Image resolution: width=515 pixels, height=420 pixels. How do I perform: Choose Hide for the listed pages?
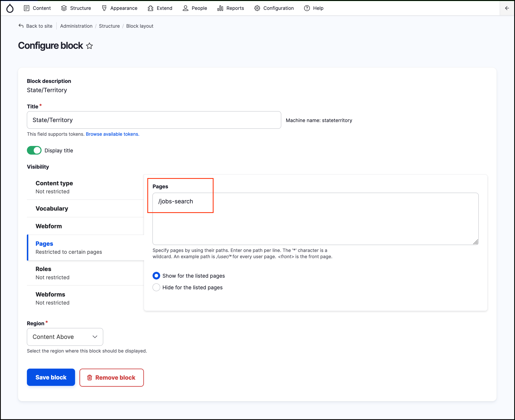pos(156,287)
